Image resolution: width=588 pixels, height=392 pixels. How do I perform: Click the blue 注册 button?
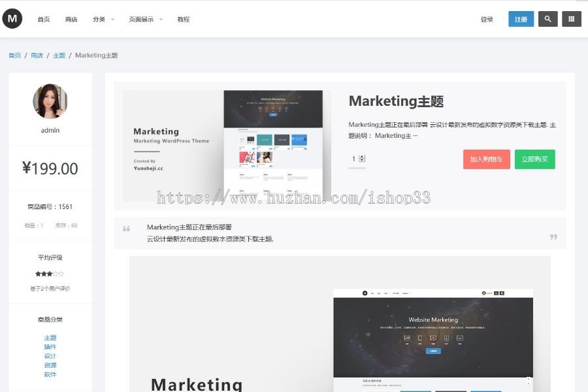[x=521, y=19]
